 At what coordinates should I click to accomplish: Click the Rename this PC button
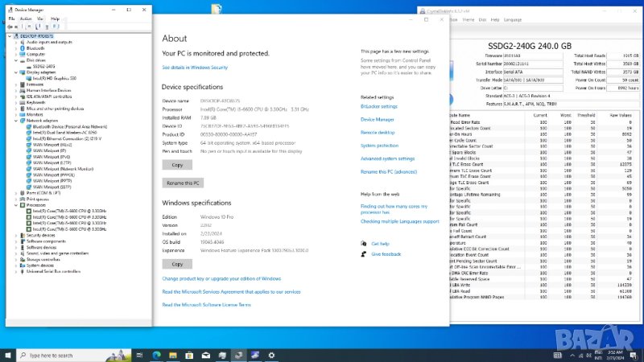point(184,183)
